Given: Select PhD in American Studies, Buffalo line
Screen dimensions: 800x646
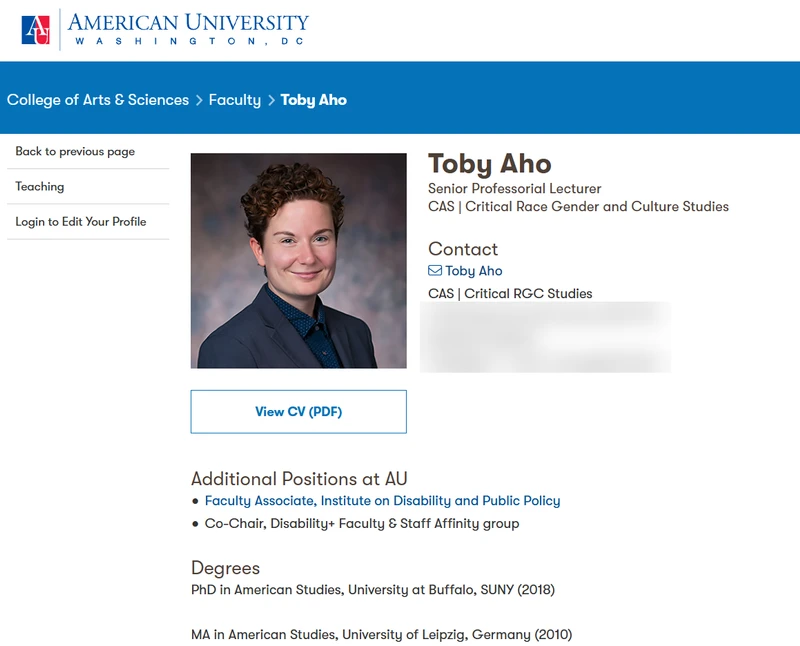Looking at the screenshot, I should pyautogui.click(x=373, y=590).
